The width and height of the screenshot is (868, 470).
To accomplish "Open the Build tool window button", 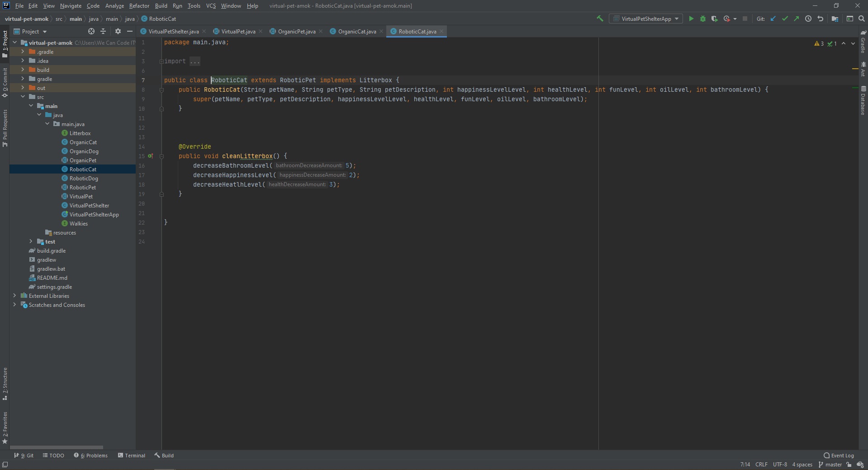I will 164,456.
